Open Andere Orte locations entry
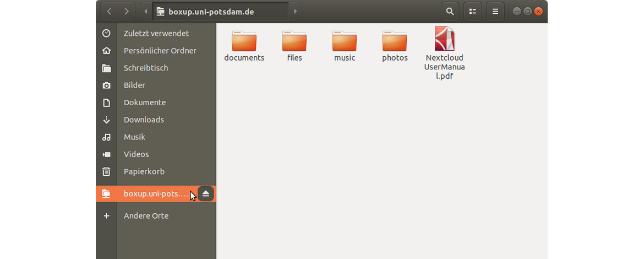This screenshot has width=644, height=259. coord(146,216)
